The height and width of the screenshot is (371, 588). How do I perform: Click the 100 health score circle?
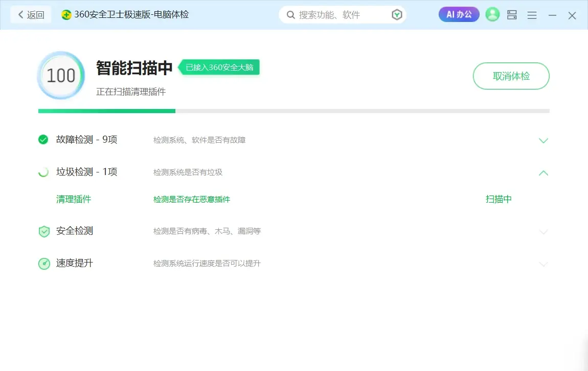point(61,75)
